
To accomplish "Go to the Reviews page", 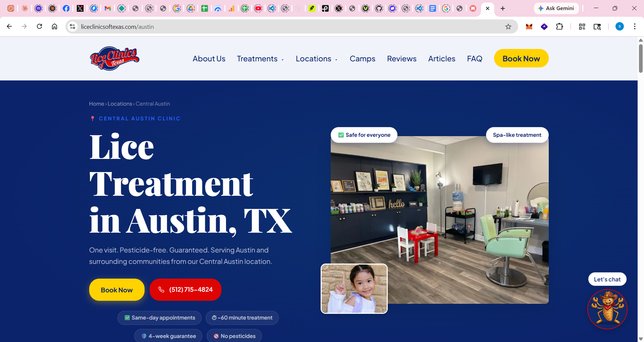I will point(401,59).
